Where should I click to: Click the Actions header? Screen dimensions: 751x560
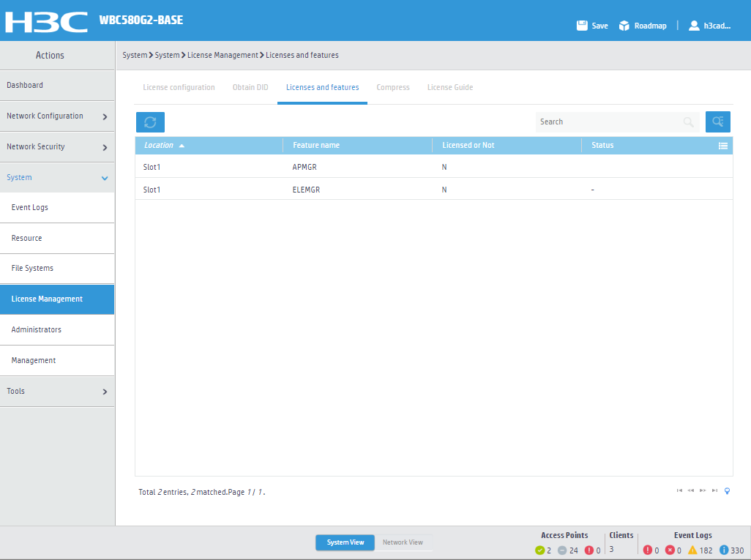coord(50,55)
